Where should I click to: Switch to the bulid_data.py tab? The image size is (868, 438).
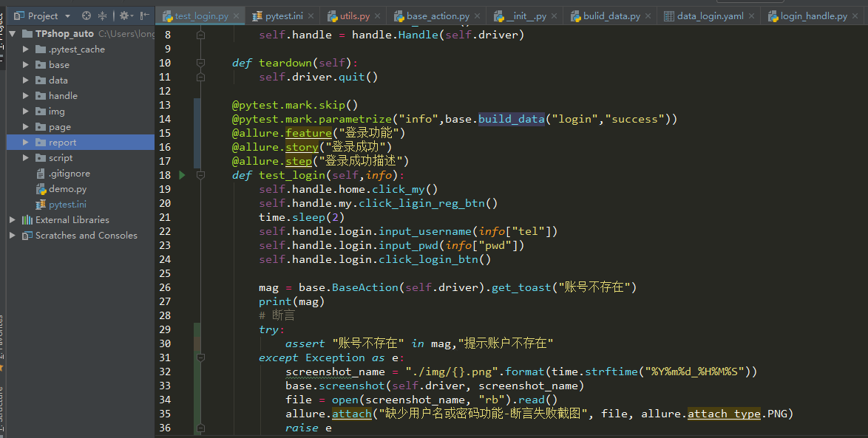click(x=611, y=16)
